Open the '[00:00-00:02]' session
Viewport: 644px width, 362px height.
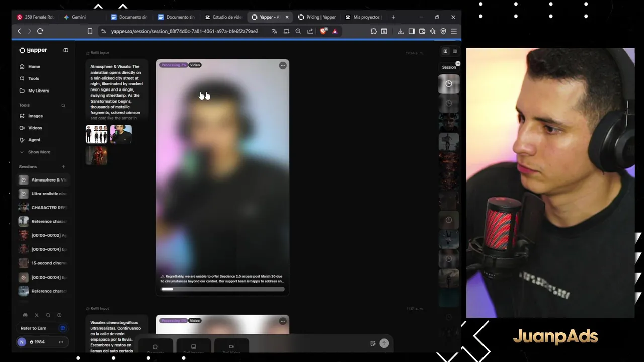point(43,235)
